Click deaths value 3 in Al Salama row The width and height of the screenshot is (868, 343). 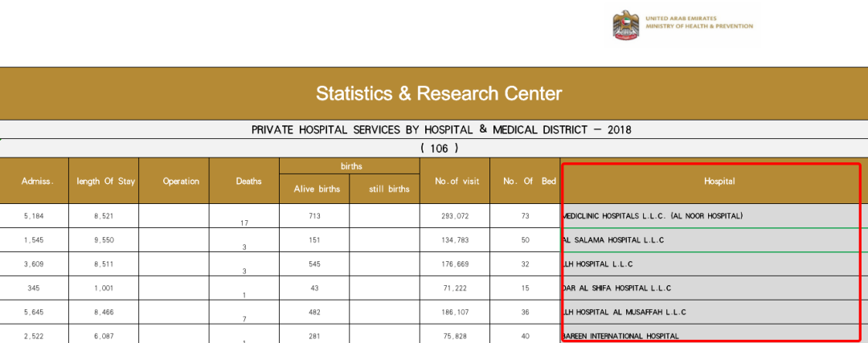click(244, 247)
